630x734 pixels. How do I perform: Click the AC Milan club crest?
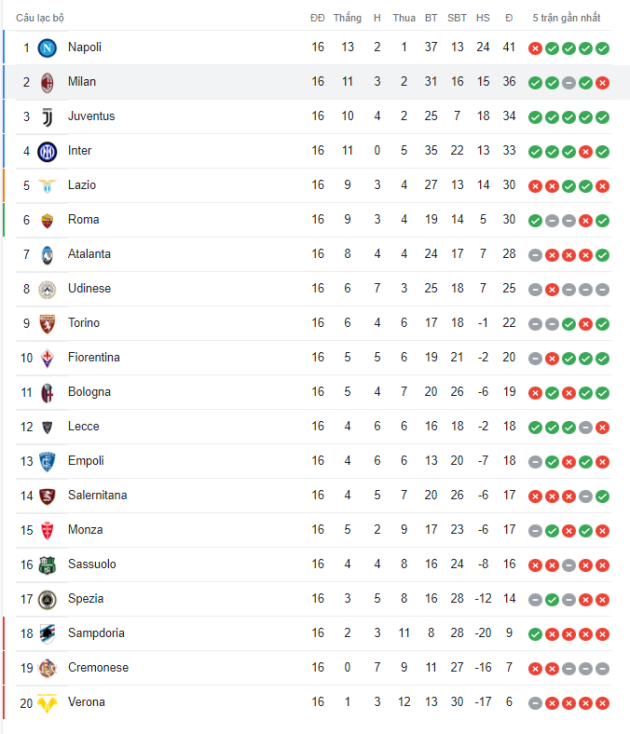[x=47, y=82]
